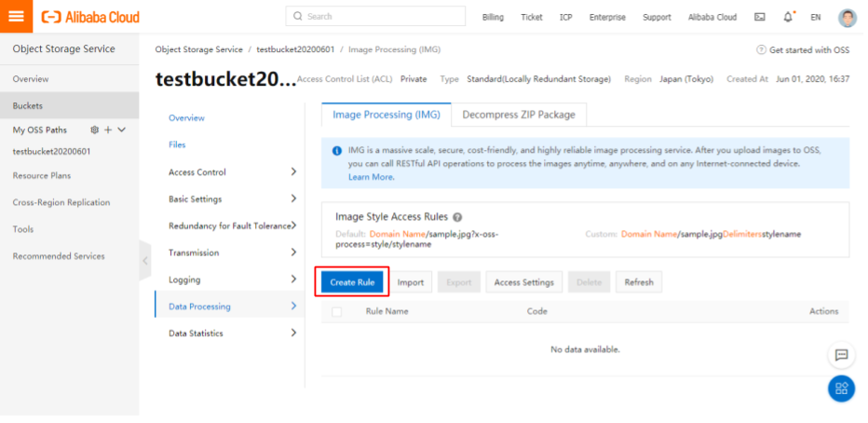The height and width of the screenshot is (423, 868).
Task: Expand the Basic Settings section
Action: point(233,198)
